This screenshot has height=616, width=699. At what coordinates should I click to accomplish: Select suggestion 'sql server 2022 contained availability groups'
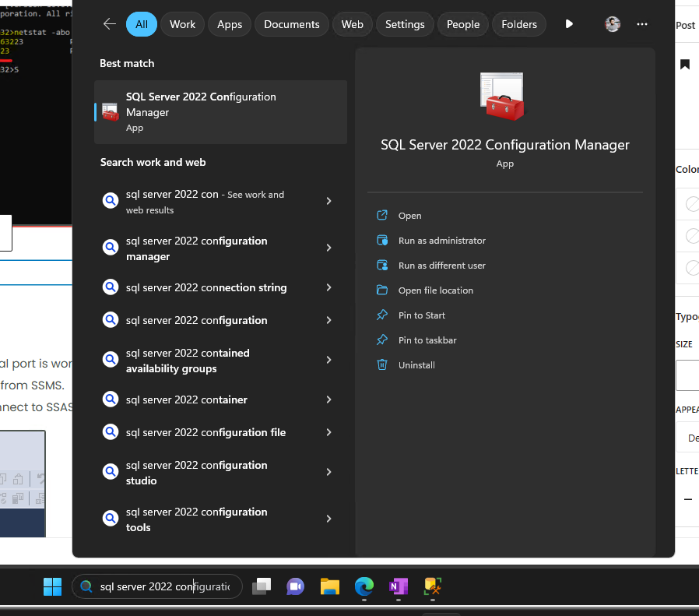click(x=220, y=361)
